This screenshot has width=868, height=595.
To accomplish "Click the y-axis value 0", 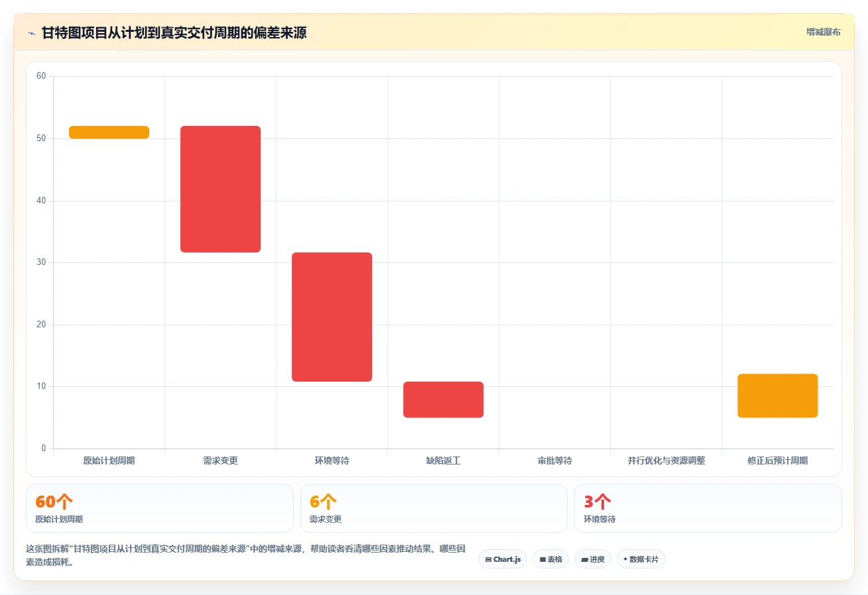I will tap(44, 449).
